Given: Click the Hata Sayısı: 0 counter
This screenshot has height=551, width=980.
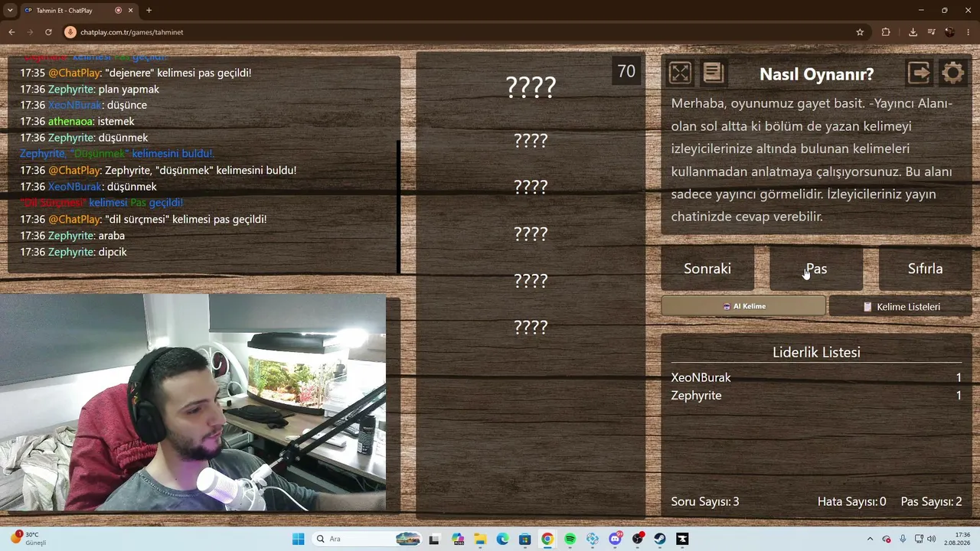Looking at the screenshot, I should [851, 502].
